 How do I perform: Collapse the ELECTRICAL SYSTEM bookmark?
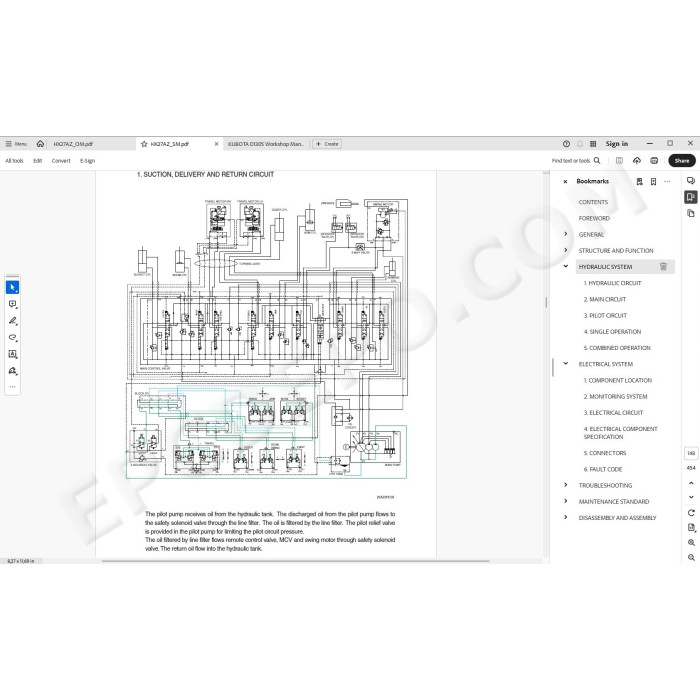point(566,363)
